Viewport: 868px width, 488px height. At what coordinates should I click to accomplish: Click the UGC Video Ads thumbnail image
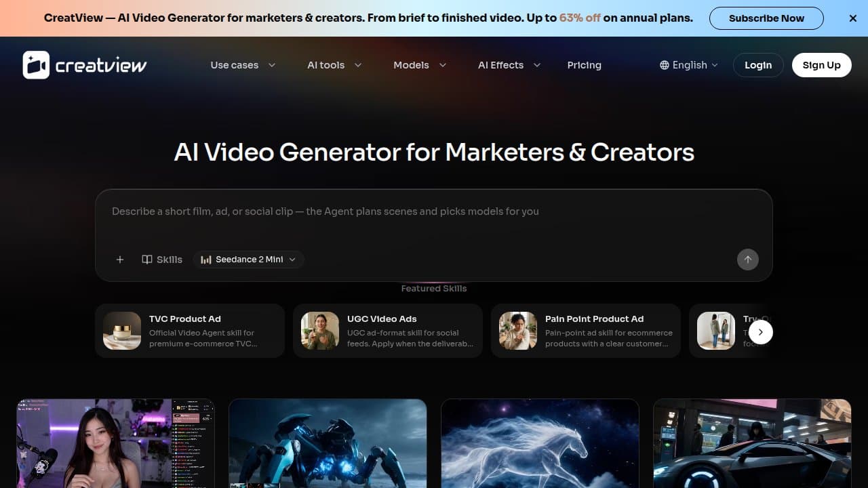320,331
